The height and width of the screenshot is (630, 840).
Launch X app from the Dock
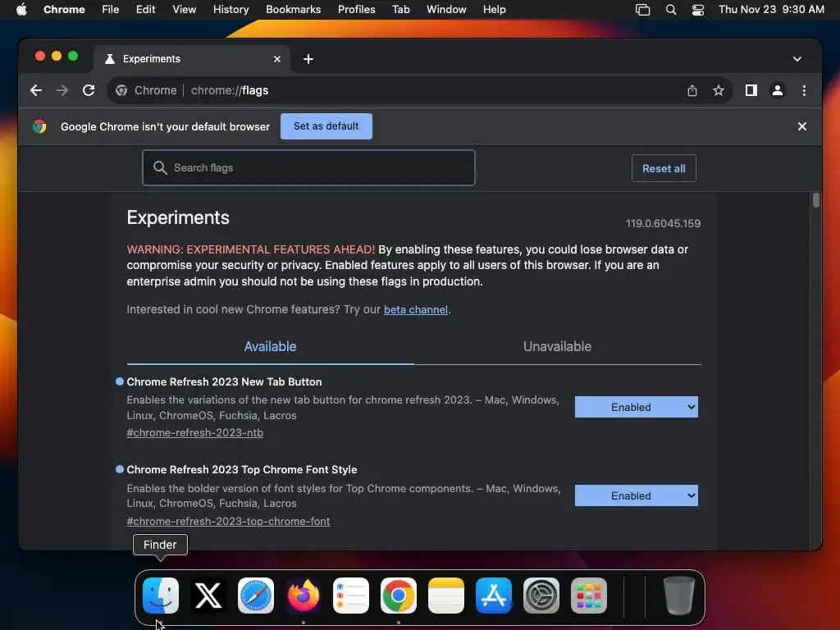point(208,596)
